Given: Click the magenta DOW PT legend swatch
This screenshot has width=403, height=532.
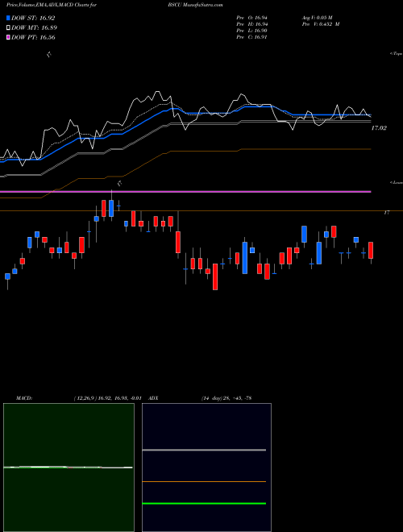Looking at the screenshot, I should tap(8, 37).
